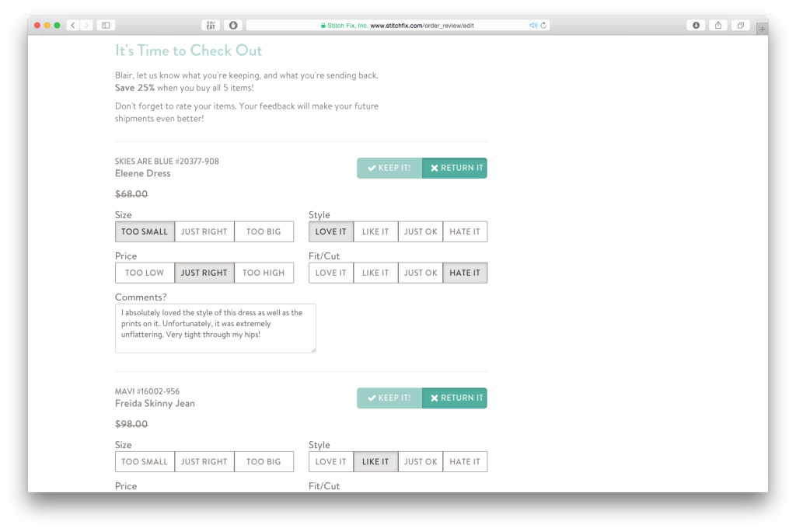
Task: Click SKIES ARE BLUE #20377-908 label
Action: click(x=167, y=162)
